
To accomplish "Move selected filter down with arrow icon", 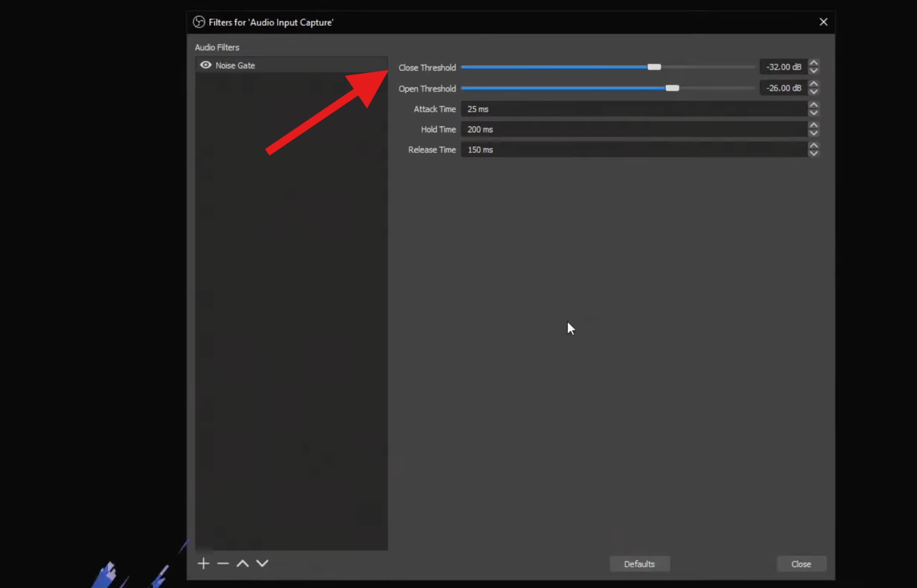I will 262,563.
